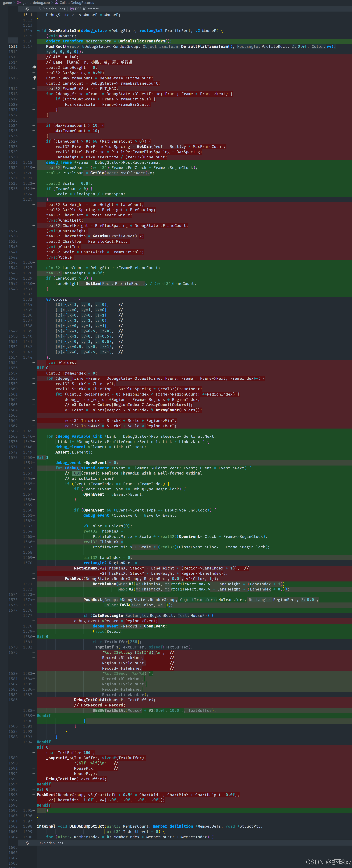
Task: Click the line 'real32 FrameBarScale = FLT_MAX;'
Action: tap(82, 89)
